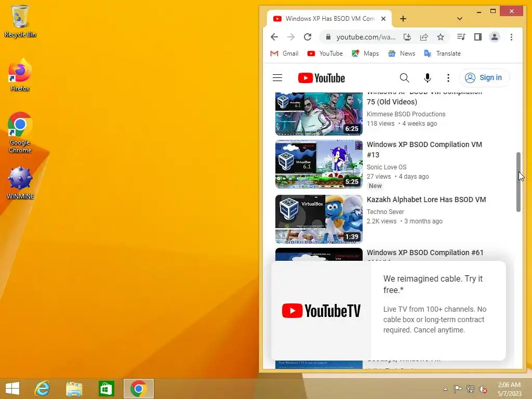
Task: Click 'We reimagined cable' ad headline
Action: (433, 284)
